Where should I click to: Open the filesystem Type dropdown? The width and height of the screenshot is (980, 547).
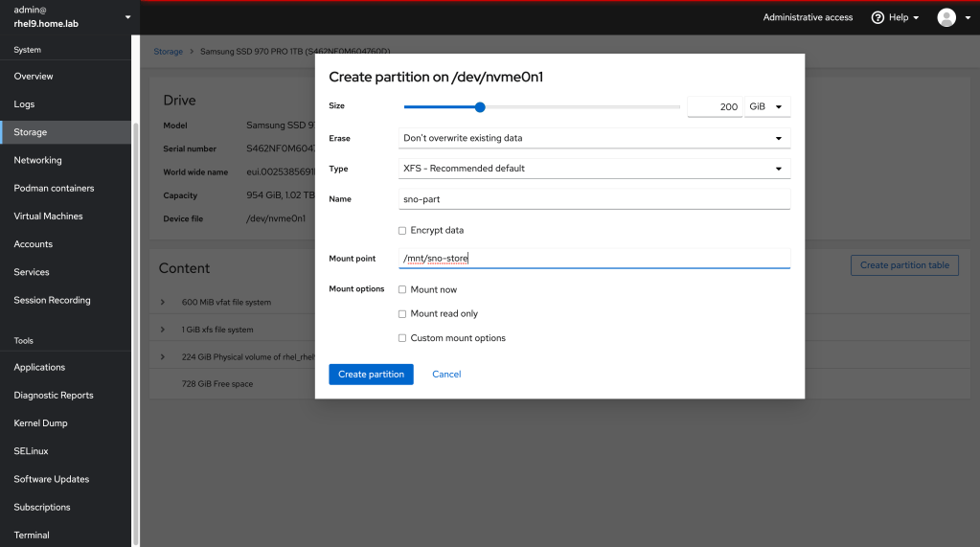click(x=594, y=169)
